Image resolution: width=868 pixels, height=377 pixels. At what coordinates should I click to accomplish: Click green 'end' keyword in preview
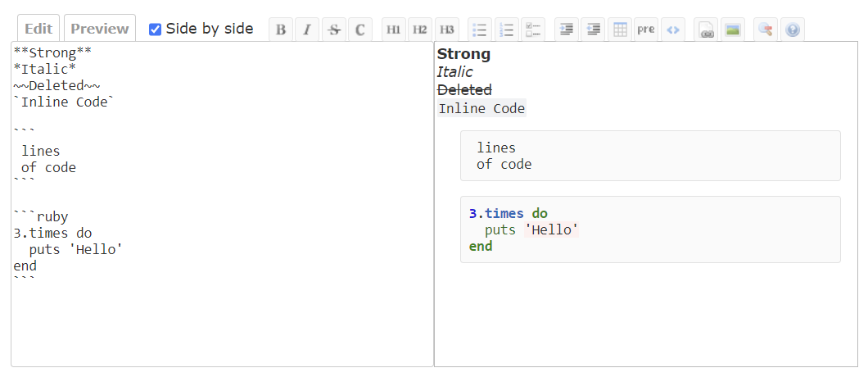[x=481, y=246]
